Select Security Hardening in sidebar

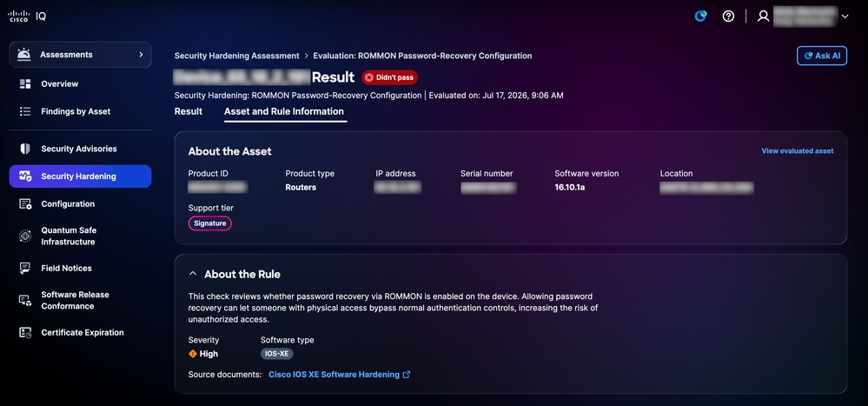click(x=80, y=176)
